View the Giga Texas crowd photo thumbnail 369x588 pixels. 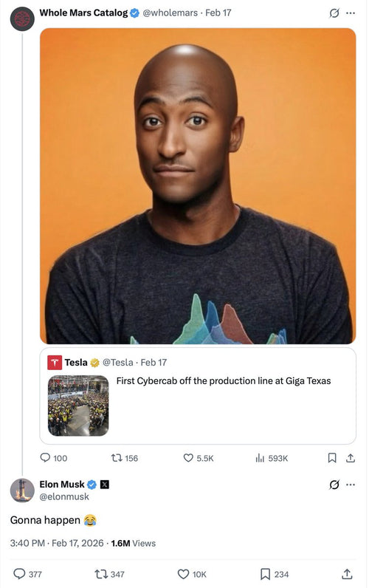point(78,406)
